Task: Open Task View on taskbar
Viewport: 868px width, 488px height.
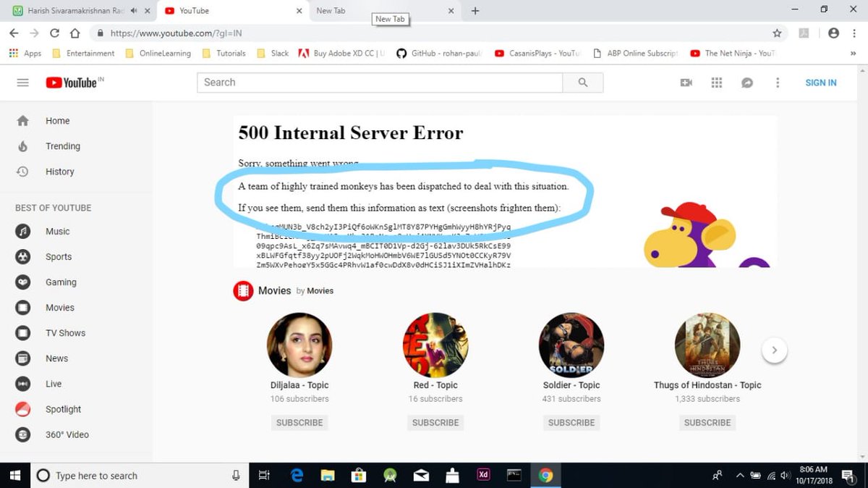Action: click(264, 476)
